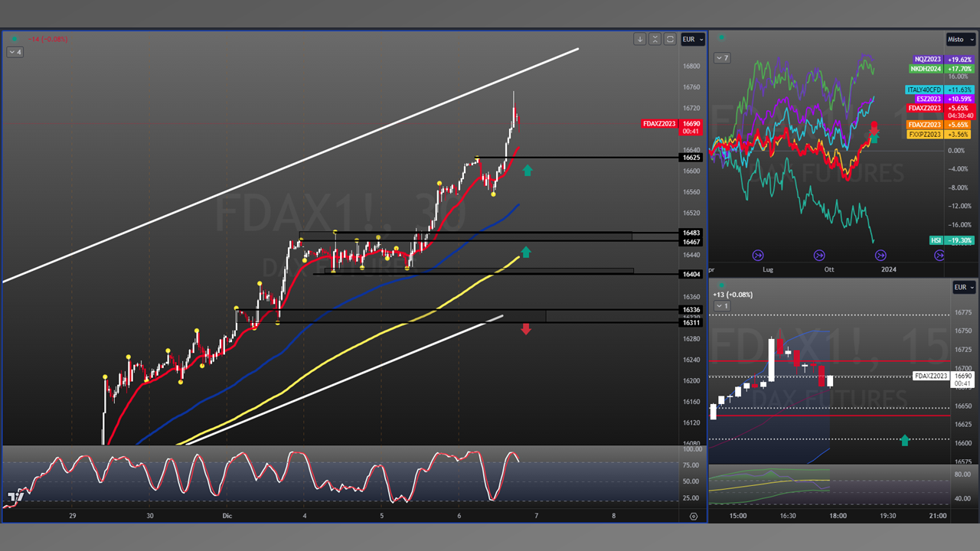Viewport: 980px width, 551px height.
Task: Click the 2024 label on comparison time axis
Action: (889, 269)
